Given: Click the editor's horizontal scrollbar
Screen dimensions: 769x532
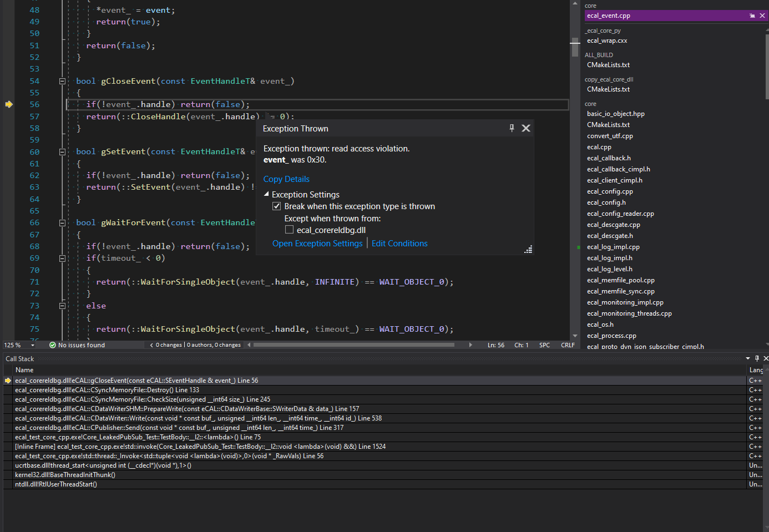Looking at the screenshot, I should [x=355, y=344].
